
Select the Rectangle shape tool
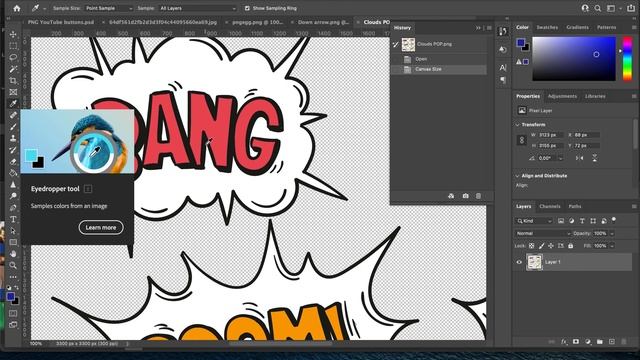click(13, 242)
